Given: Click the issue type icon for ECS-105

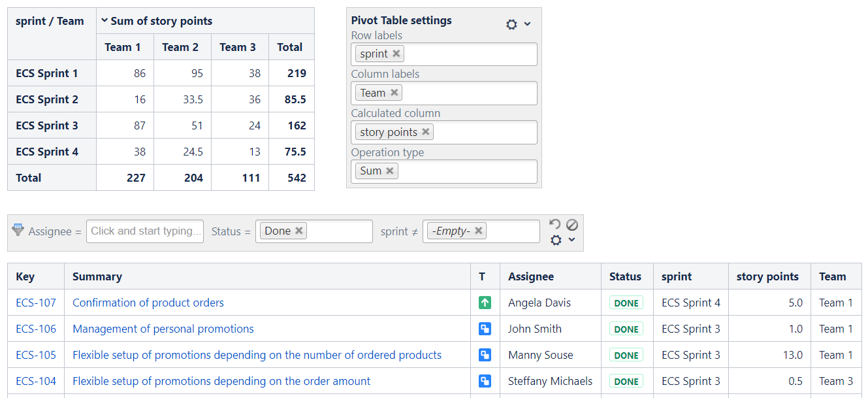Looking at the screenshot, I should (x=485, y=355).
